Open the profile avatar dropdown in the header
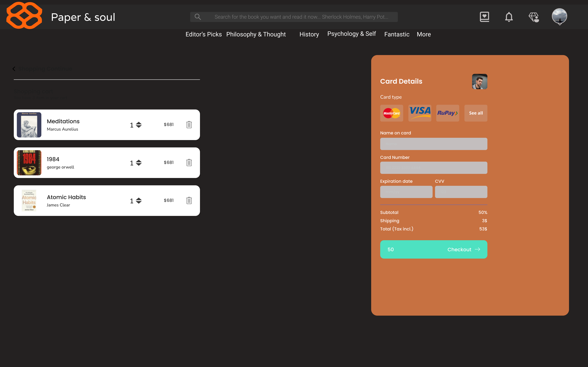588x367 pixels. (559, 17)
